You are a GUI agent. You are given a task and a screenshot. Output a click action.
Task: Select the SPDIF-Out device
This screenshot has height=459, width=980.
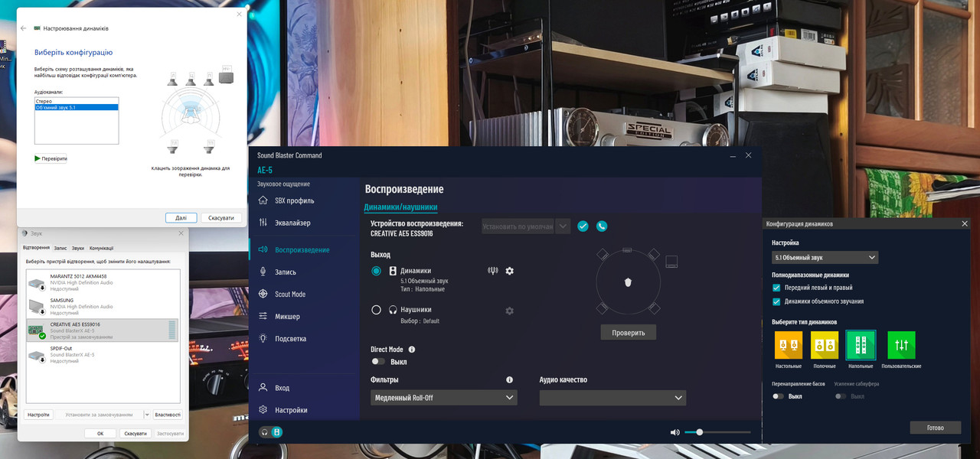103,354
